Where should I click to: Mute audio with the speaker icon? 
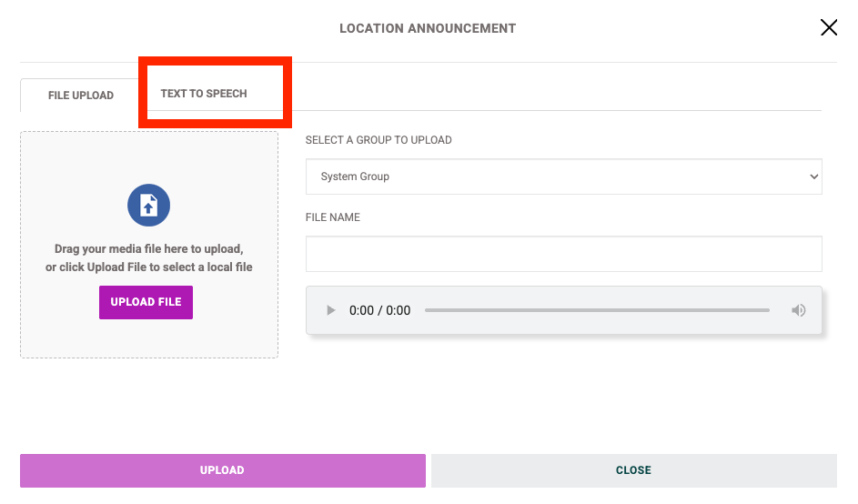click(798, 310)
